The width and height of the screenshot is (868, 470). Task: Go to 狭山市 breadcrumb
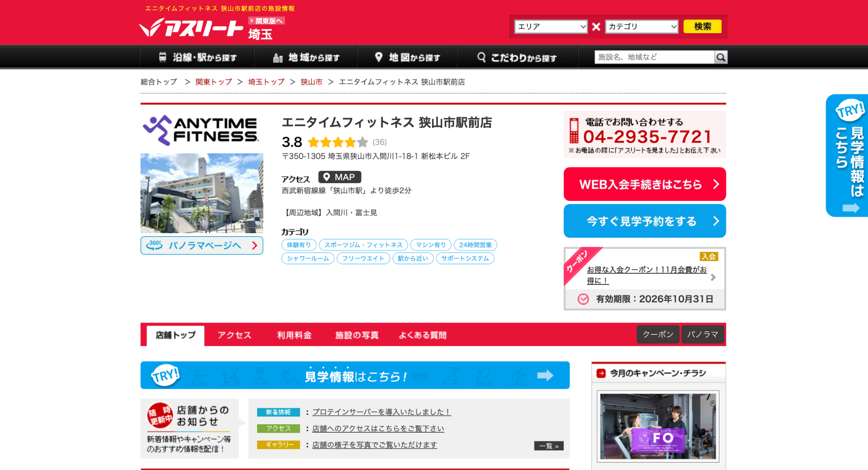[311, 82]
